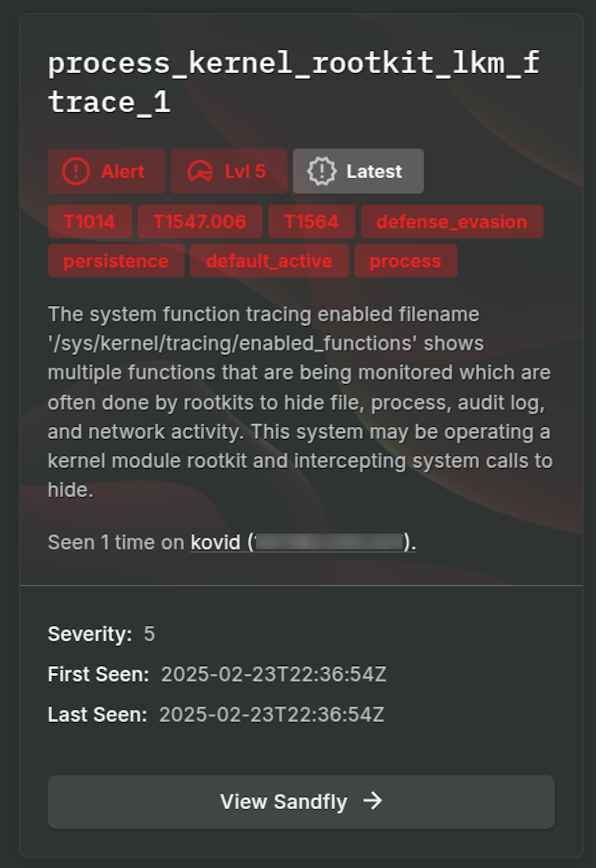This screenshot has height=868, width=596.
Task: Open the kovid host link
Action: (214, 542)
